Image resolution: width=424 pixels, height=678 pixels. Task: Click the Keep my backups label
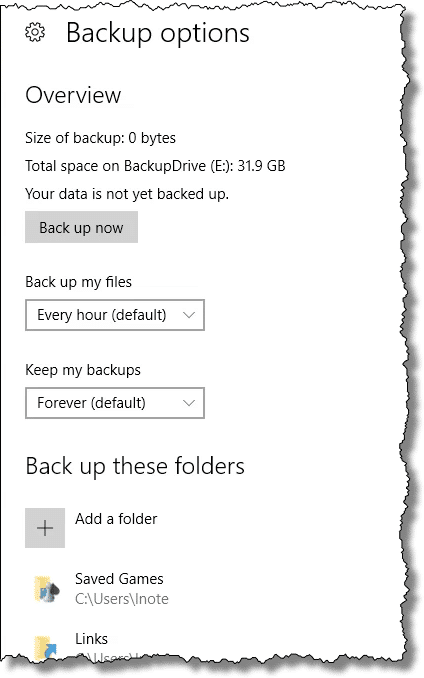(x=83, y=370)
